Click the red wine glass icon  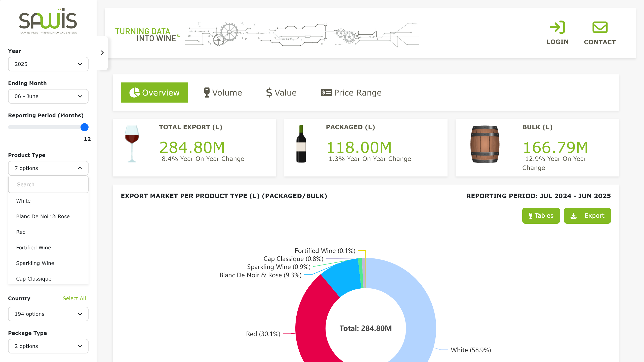[132, 144]
